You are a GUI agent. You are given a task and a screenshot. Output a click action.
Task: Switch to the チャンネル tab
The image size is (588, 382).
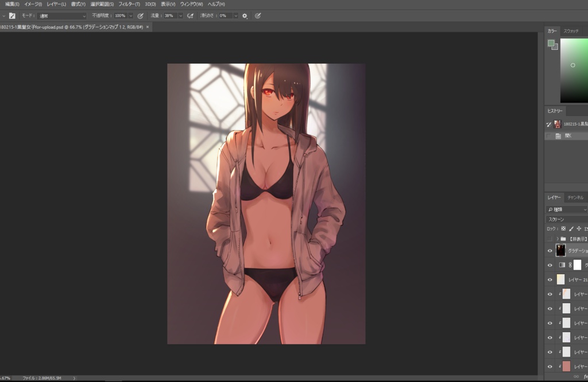click(x=576, y=197)
